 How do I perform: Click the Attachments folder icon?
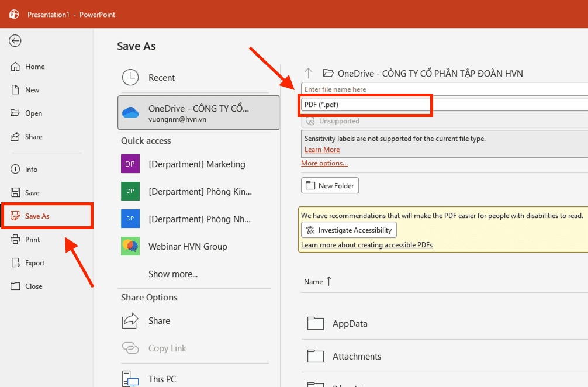point(316,356)
